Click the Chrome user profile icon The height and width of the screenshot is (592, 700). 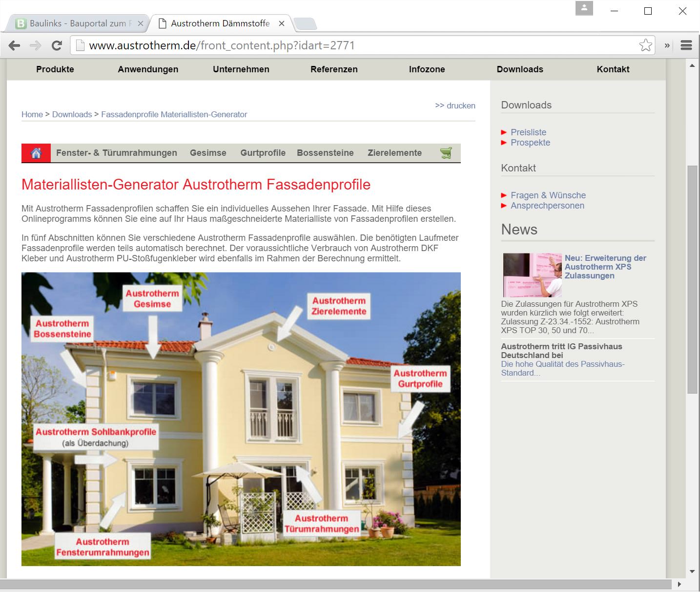[x=584, y=8]
